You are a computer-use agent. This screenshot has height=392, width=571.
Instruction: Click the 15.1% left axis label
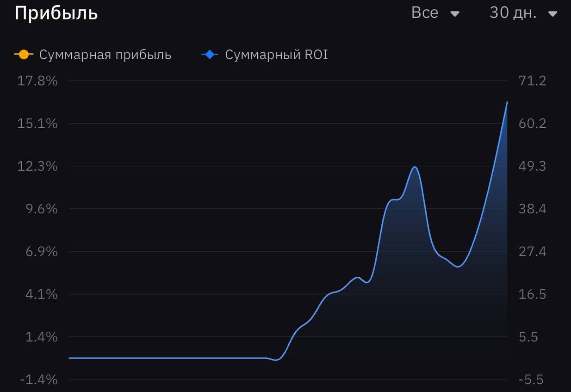pyautogui.click(x=37, y=124)
